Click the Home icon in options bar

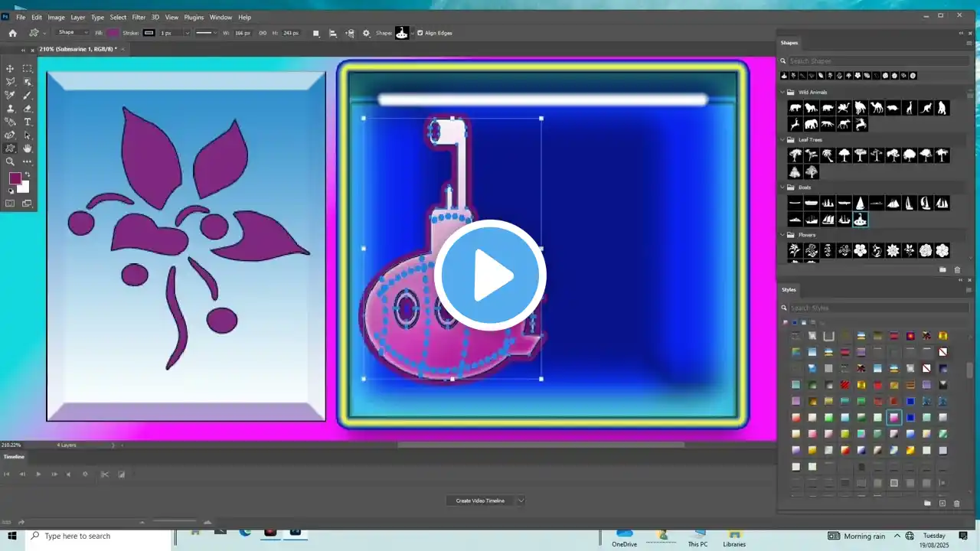[x=12, y=33]
